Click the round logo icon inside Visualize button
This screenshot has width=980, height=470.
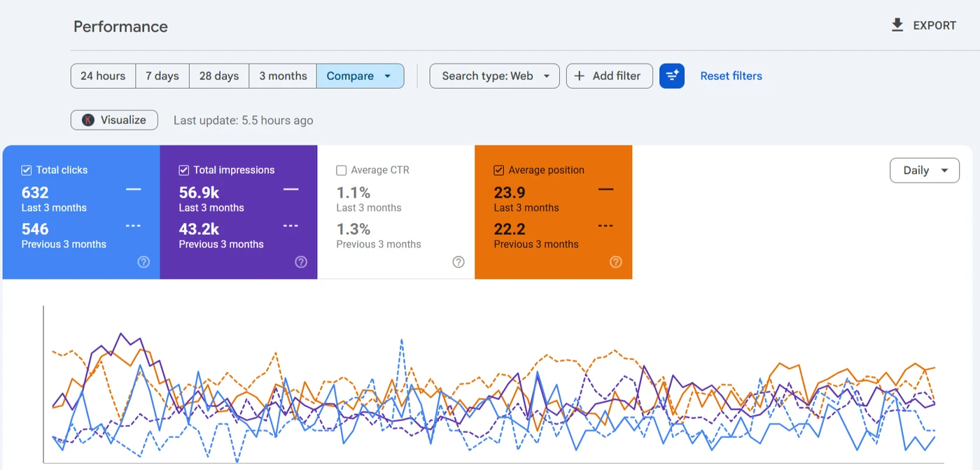click(x=88, y=120)
